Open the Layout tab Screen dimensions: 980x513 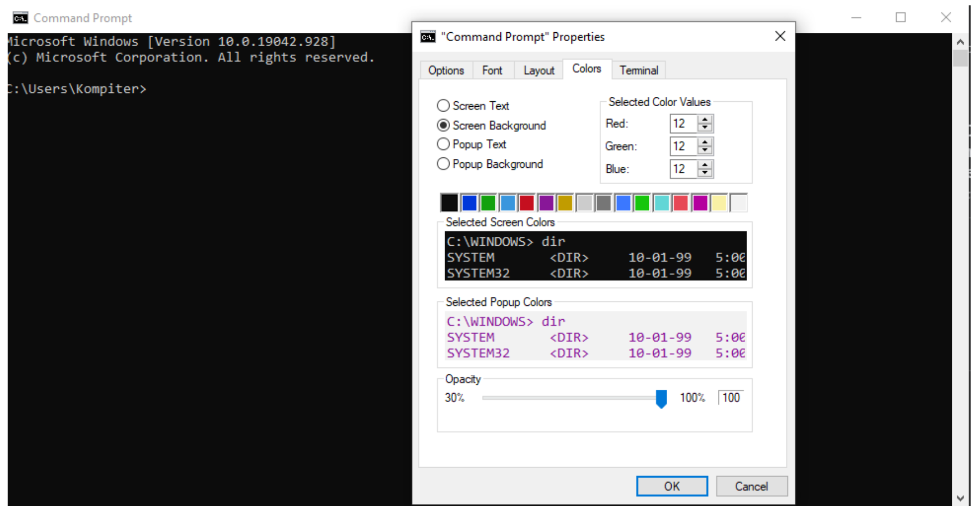pos(539,70)
